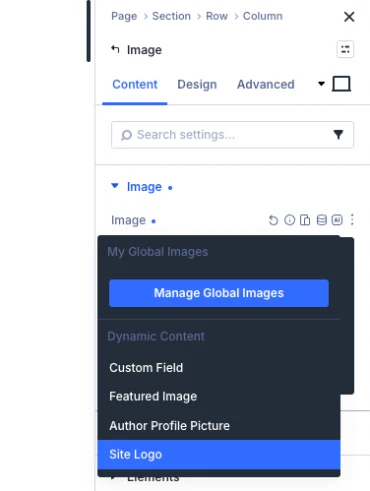Click the back arrow next to Image title
Image resolution: width=370 pixels, height=491 pixels.
tap(115, 49)
